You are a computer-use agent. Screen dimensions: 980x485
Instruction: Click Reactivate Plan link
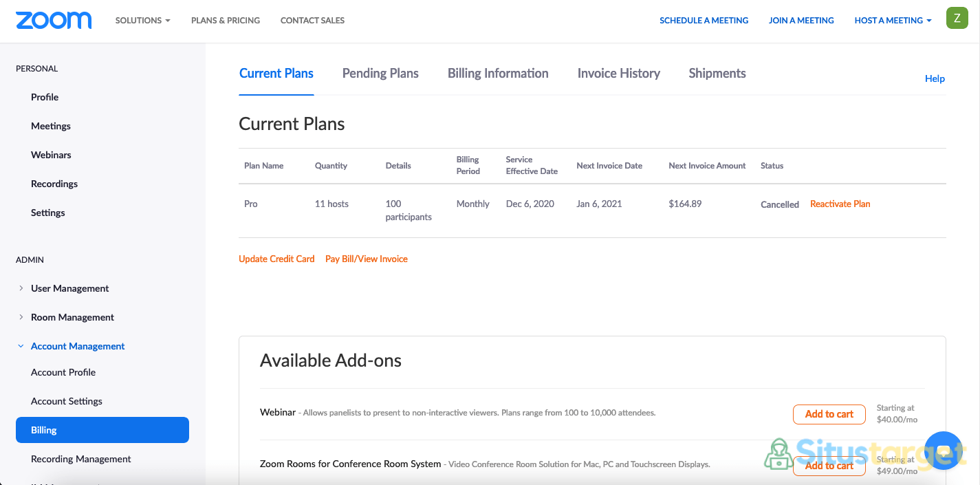(840, 204)
